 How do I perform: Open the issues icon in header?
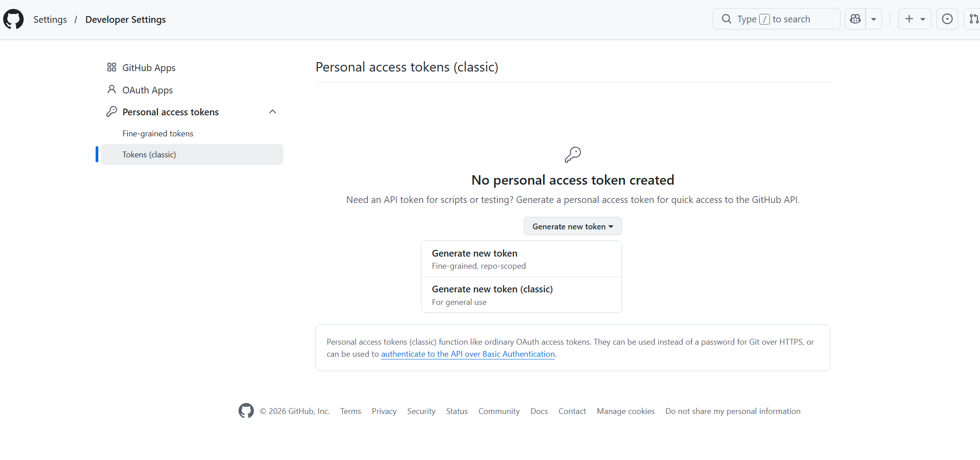click(947, 19)
